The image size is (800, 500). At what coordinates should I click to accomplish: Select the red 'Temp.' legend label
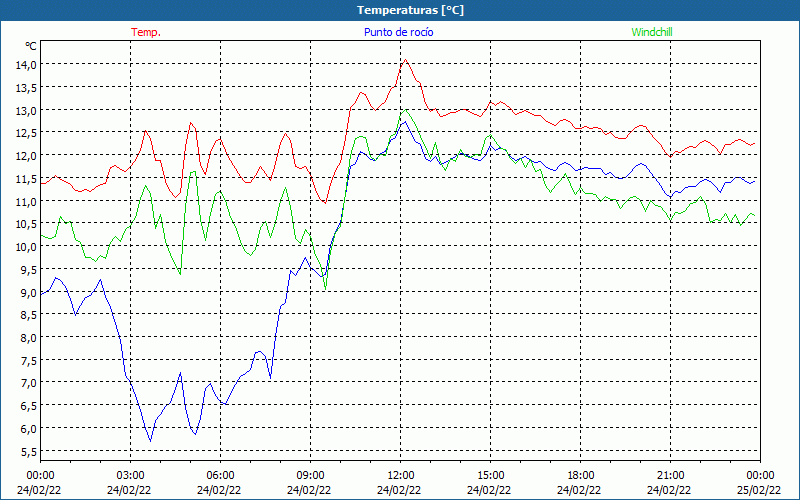[146, 32]
